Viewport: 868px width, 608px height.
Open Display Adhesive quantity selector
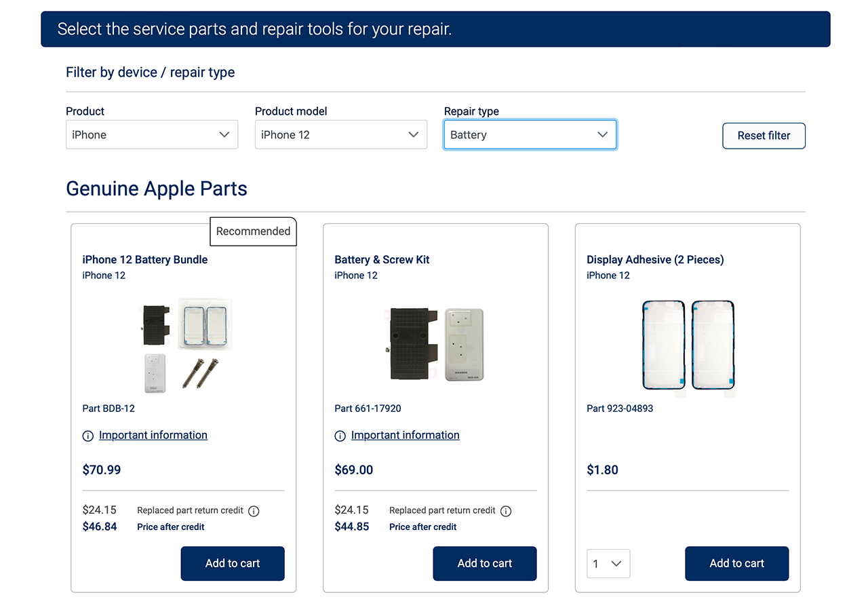click(x=608, y=563)
